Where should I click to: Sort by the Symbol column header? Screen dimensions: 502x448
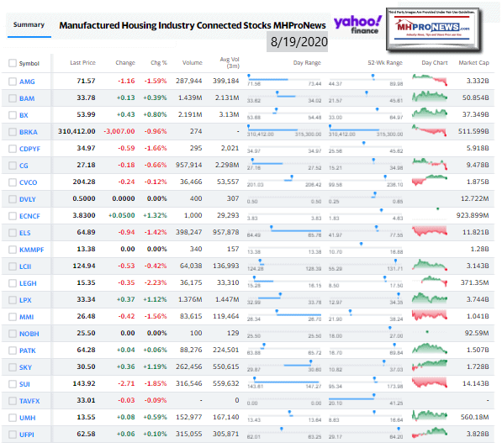[29, 63]
